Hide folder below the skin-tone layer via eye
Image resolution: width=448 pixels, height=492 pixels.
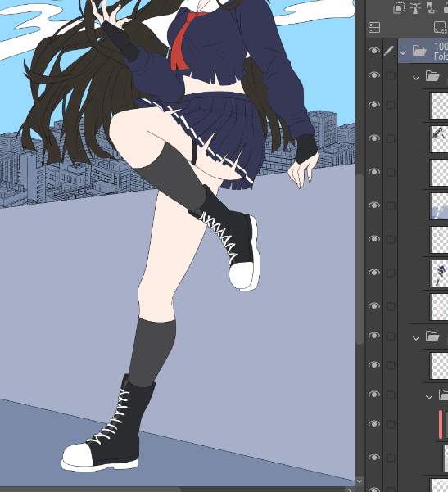tap(374, 336)
